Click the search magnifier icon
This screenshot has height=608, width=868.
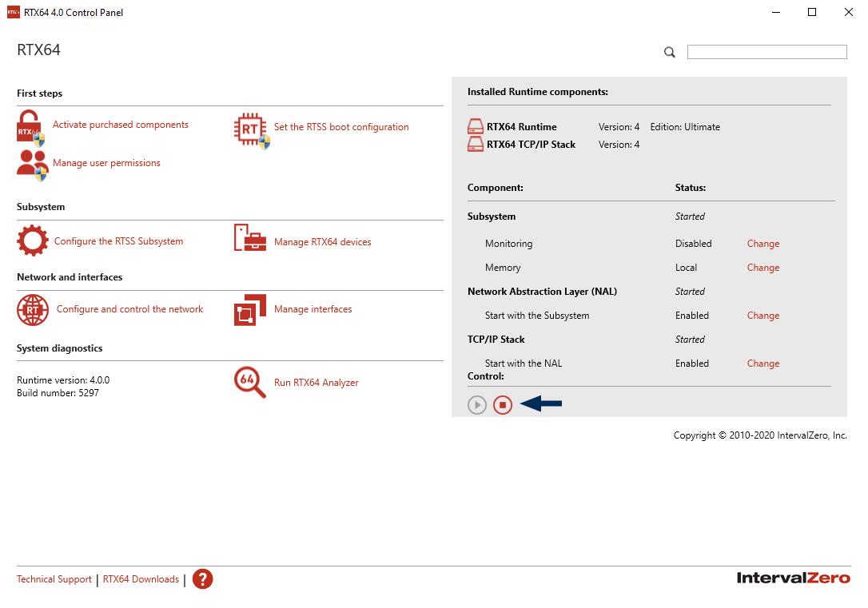[x=670, y=53]
